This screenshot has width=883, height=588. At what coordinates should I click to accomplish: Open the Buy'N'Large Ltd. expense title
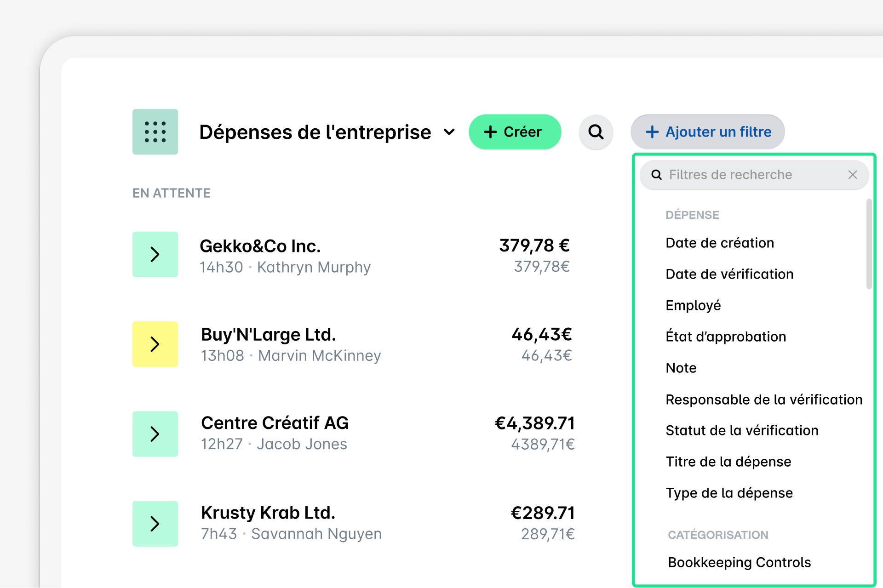pos(268,335)
